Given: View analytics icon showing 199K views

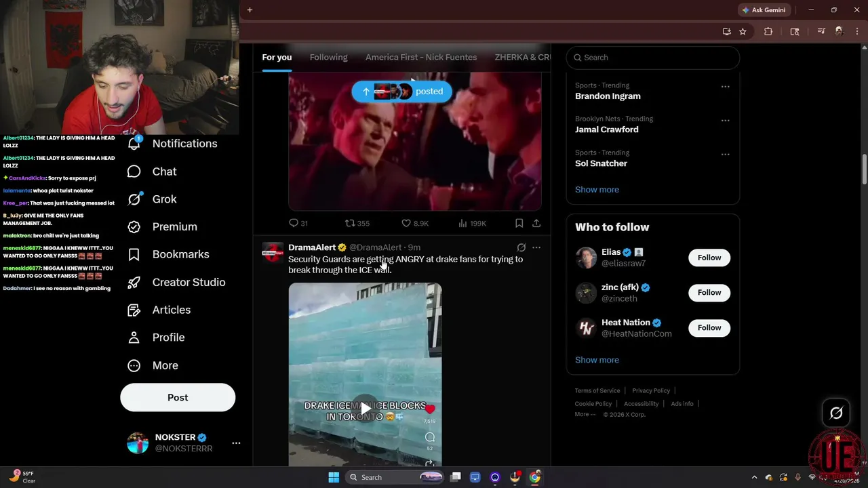Looking at the screenshot, I should click(462, 223).
